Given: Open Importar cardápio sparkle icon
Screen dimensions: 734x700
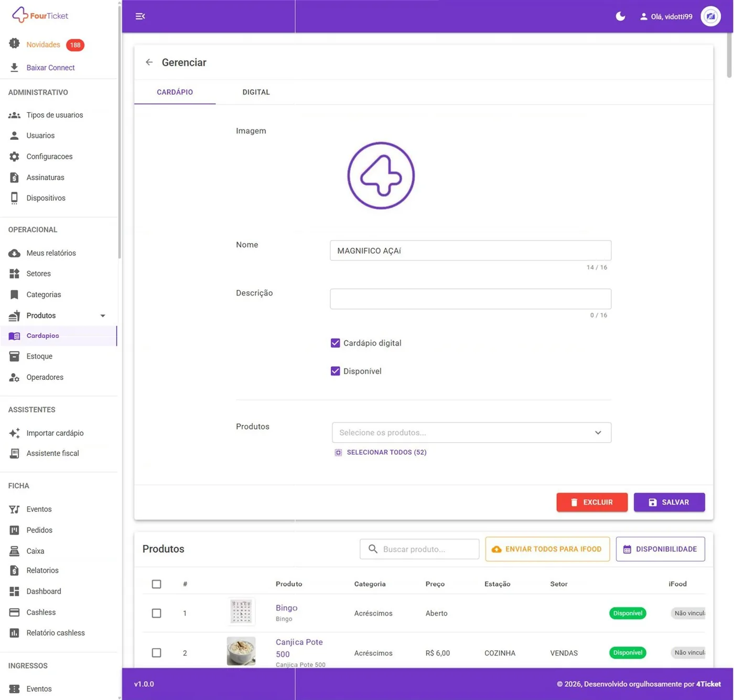Looking at the screenshot, I should (14, 433).
